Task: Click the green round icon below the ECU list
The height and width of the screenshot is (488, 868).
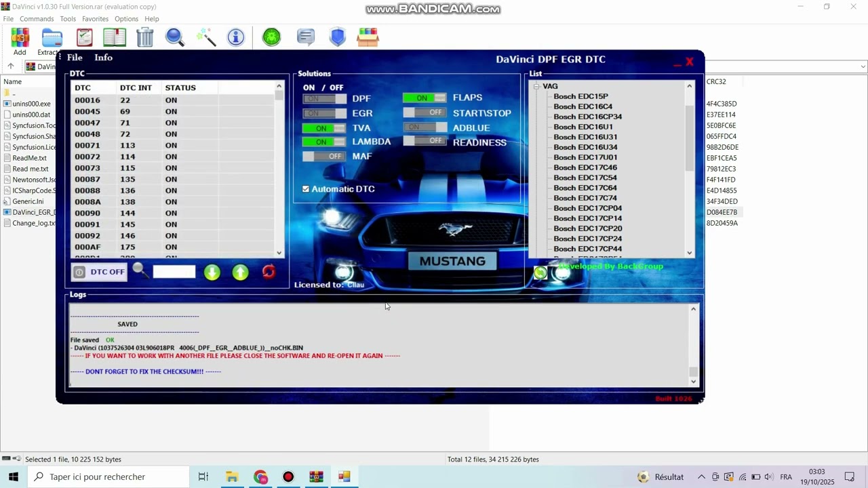Action: [x=540, y=272]
